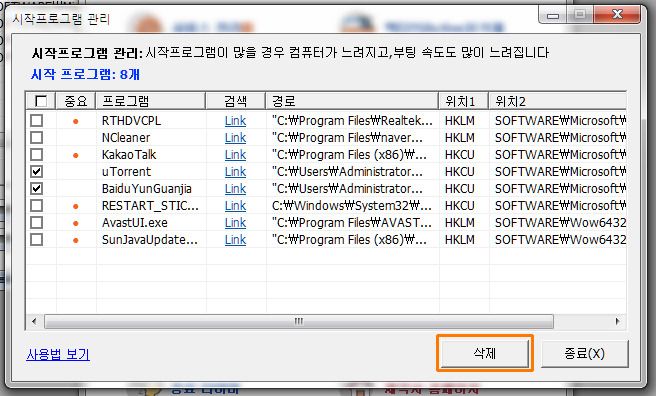Click HKLM in the NCleaner row
Screen dimensions: 656x396
pos(460,138)
